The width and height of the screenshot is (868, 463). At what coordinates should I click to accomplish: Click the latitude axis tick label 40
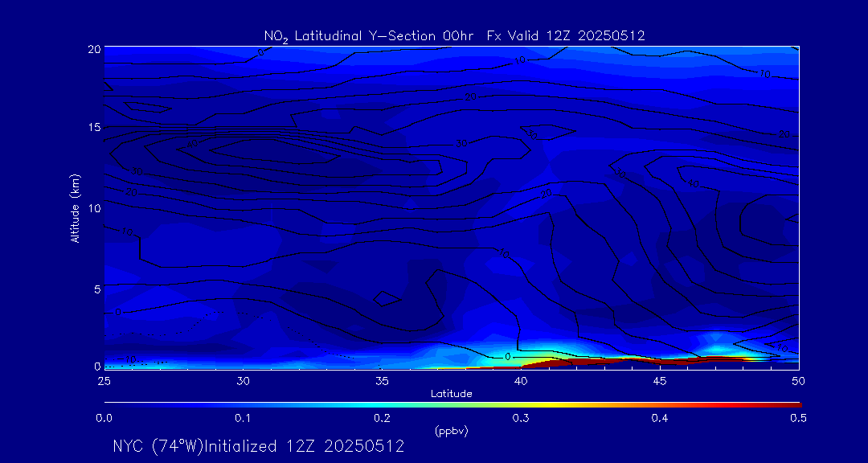point(521,381)
